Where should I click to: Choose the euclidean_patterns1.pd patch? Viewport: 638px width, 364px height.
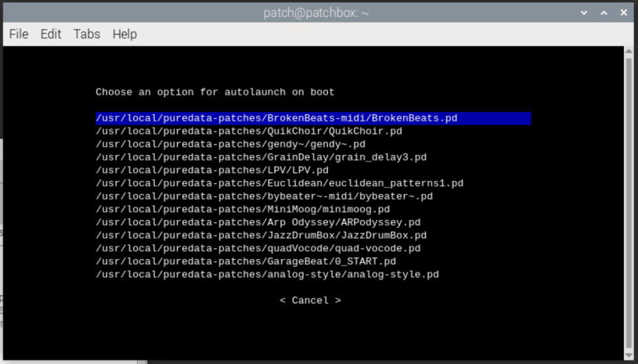point(279,183)
